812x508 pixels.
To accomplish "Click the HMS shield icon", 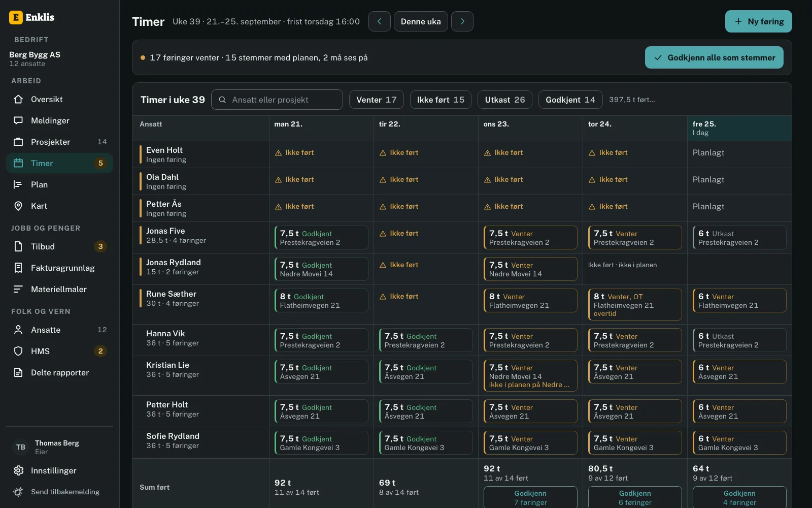I will 18,351.
